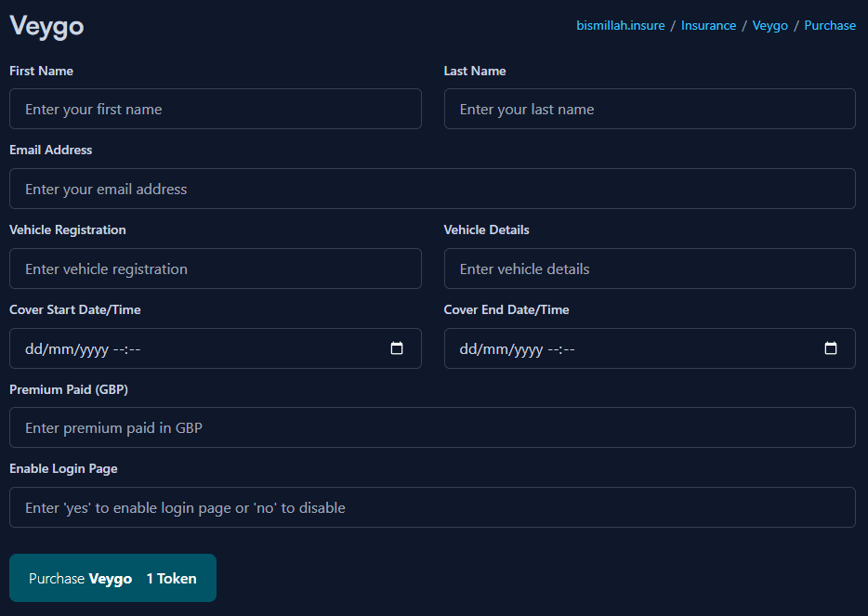Navigate to the Insurance breadcrumb link

pos(708,25)
